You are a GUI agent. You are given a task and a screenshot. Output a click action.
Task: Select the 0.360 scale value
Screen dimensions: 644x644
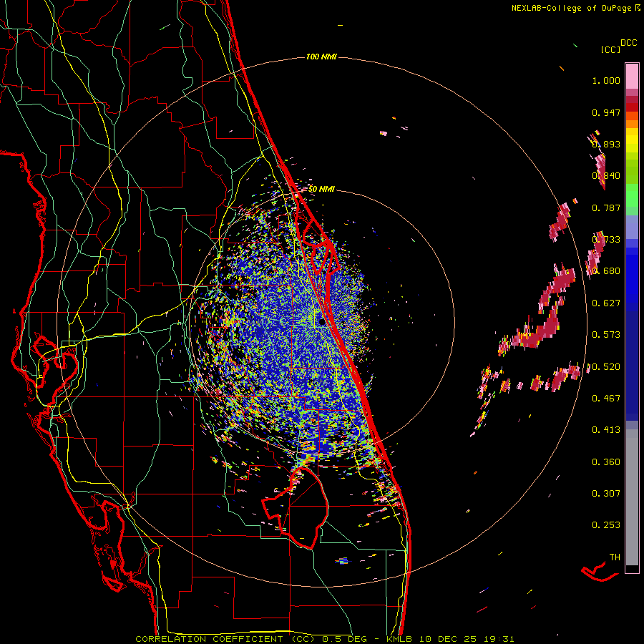606,462
